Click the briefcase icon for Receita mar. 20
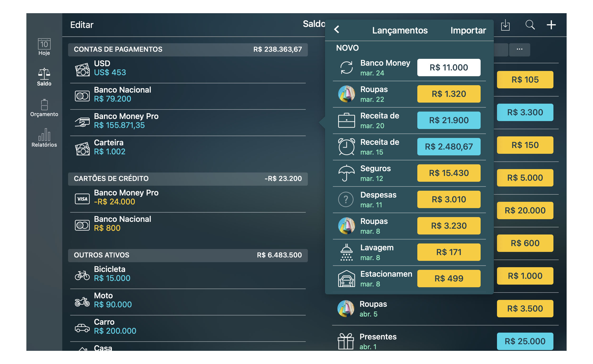Screen dimensions: 593x364 click(346, 120)
